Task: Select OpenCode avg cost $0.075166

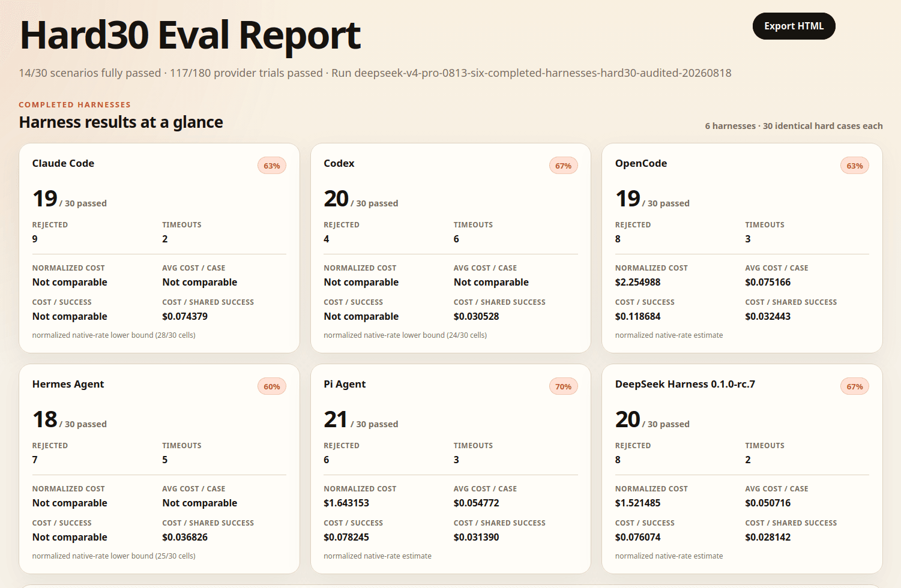Action: (x=768, y=282)
